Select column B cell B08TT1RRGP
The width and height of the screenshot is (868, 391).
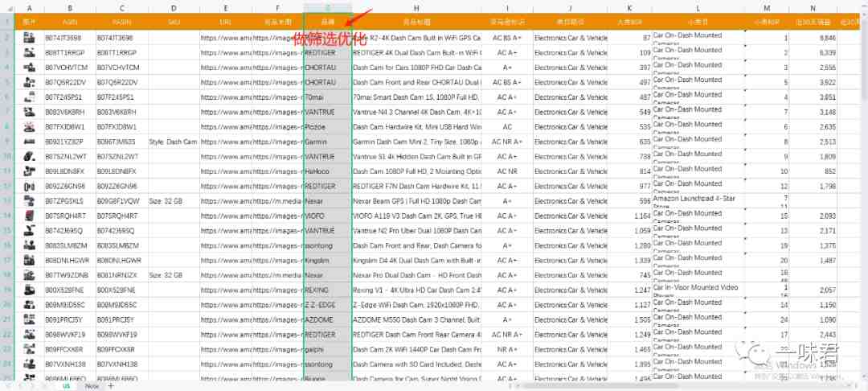pos(70,52)
